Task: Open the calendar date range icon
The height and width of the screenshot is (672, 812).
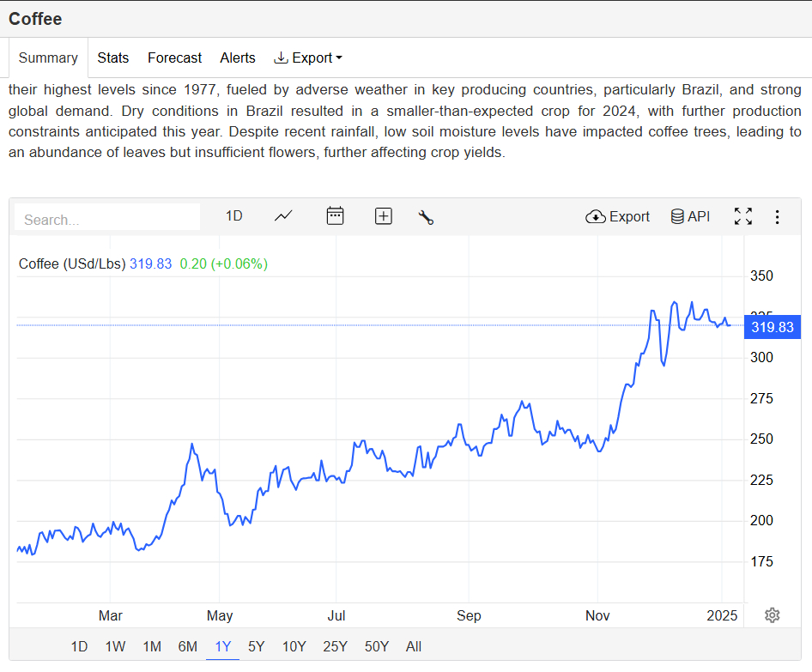Action: pyautogui.click(x=335, y=216)
